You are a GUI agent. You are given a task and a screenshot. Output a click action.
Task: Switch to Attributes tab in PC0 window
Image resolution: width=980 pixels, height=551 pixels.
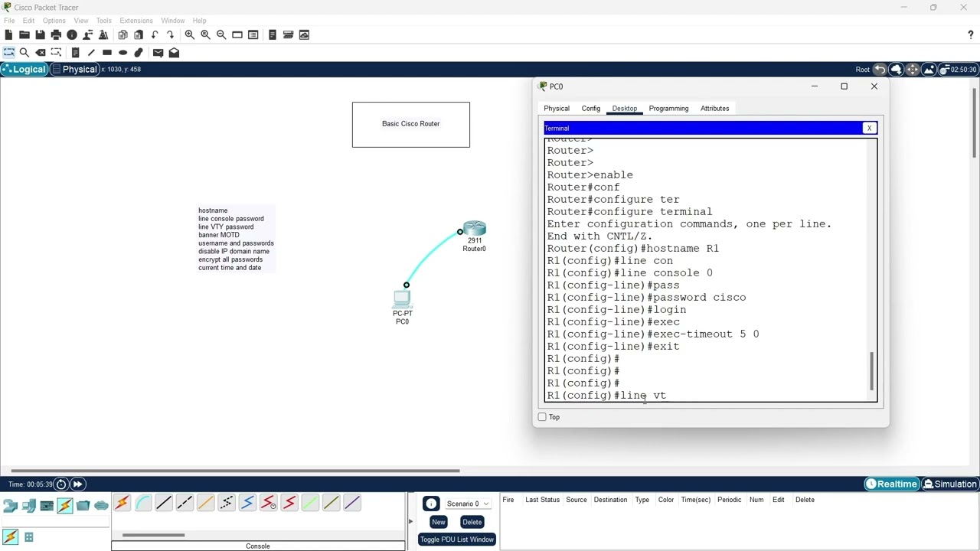(714, 109)
